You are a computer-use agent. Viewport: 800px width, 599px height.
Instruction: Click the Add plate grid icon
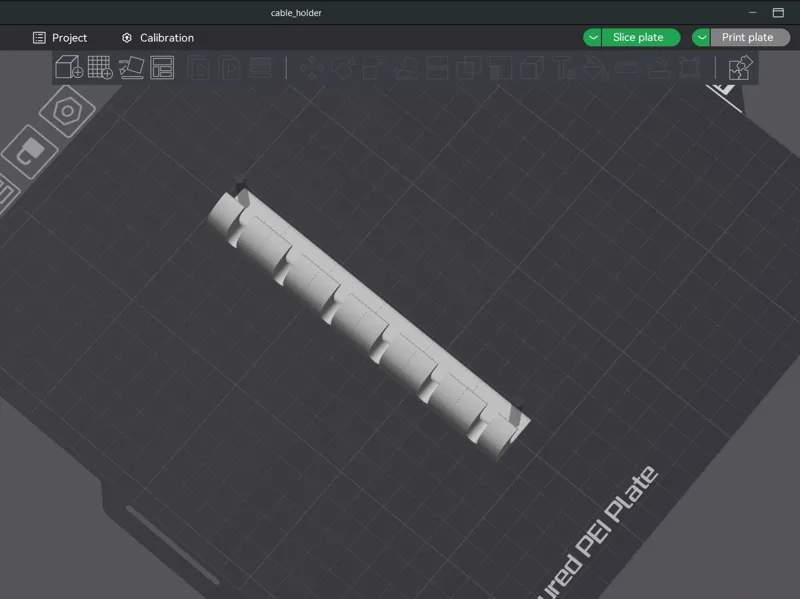(x=100, y=67)
